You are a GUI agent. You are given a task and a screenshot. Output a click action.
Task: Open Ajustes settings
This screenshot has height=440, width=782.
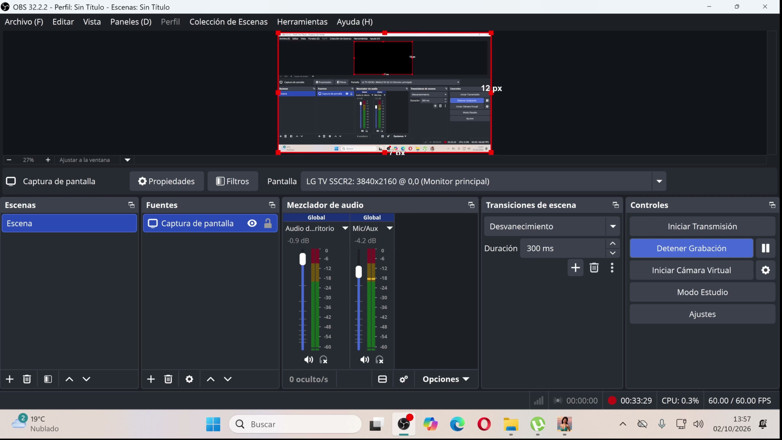(x=702, y=314)
